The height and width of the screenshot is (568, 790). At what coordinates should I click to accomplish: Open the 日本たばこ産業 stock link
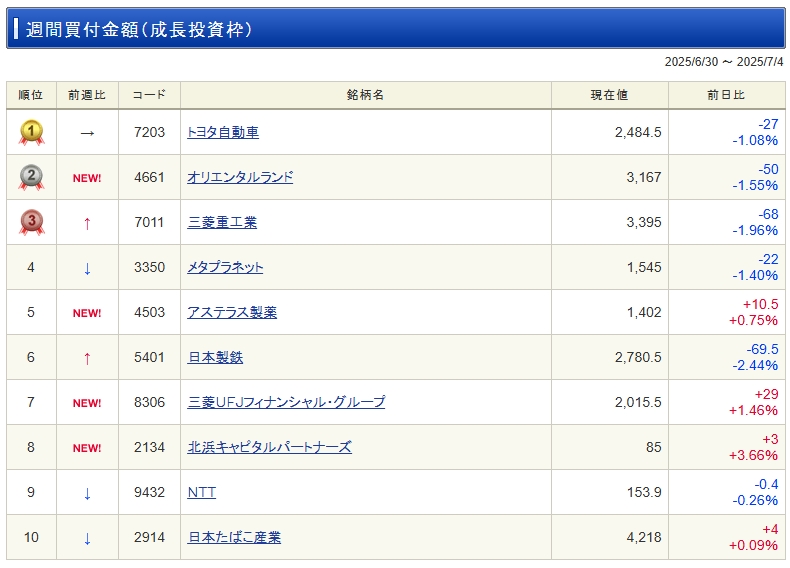[x=234, y=537]
